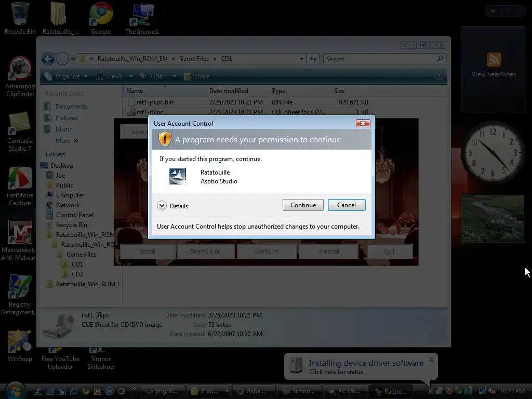
Task: Select Malwarebytes Anti-Malware desktop icon
Action: (x=19, y=240)
